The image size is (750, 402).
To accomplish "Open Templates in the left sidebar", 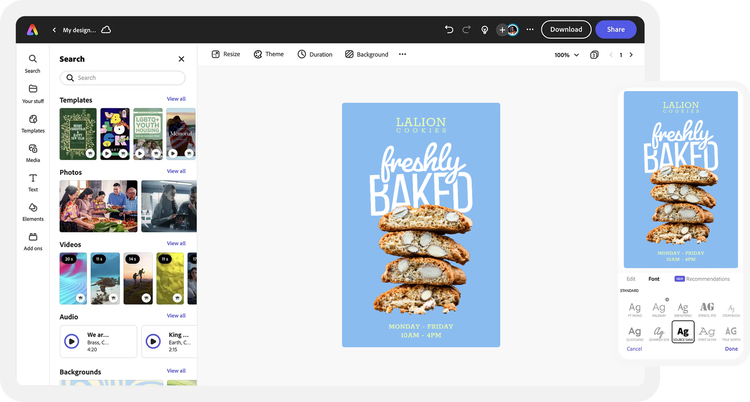I will click(x=33, y=124).
